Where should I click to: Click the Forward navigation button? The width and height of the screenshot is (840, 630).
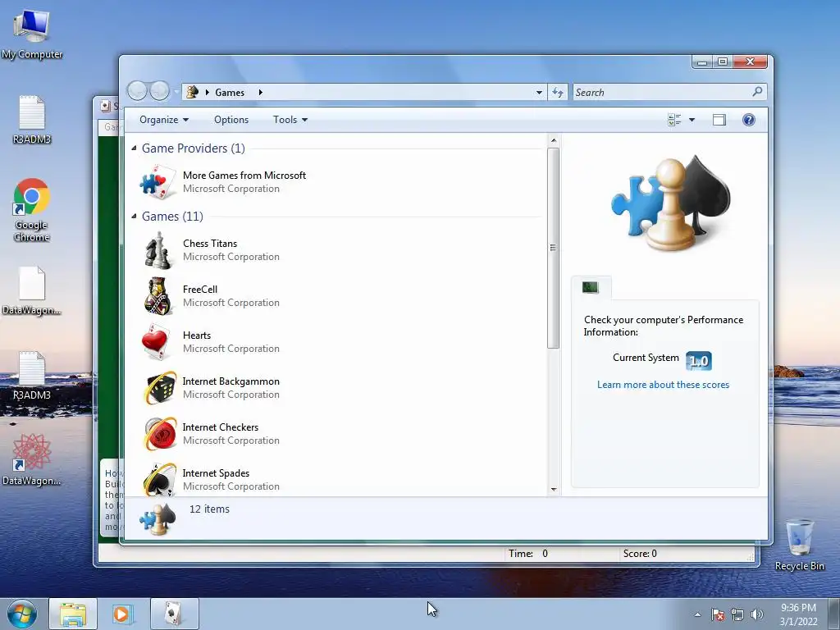click(x=160, y=91)
